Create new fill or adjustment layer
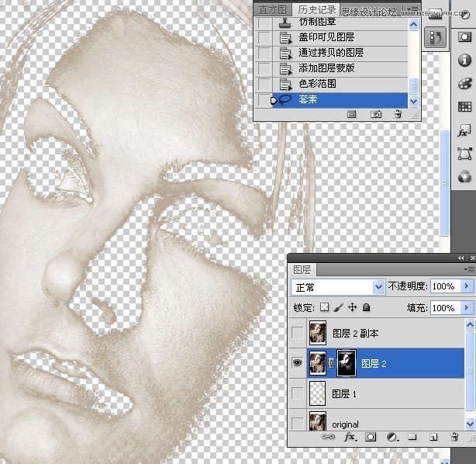The height and width of the screenshot is (464, 476). click(x=392, y=437)
